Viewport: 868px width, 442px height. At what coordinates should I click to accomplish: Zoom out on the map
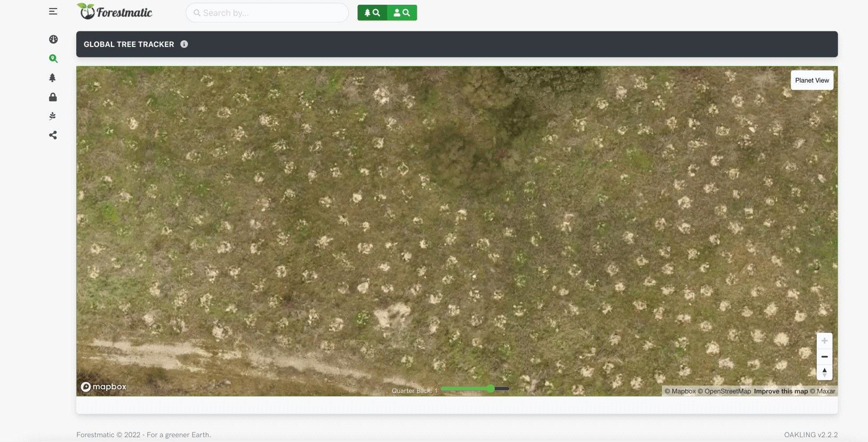pos(824,356)
